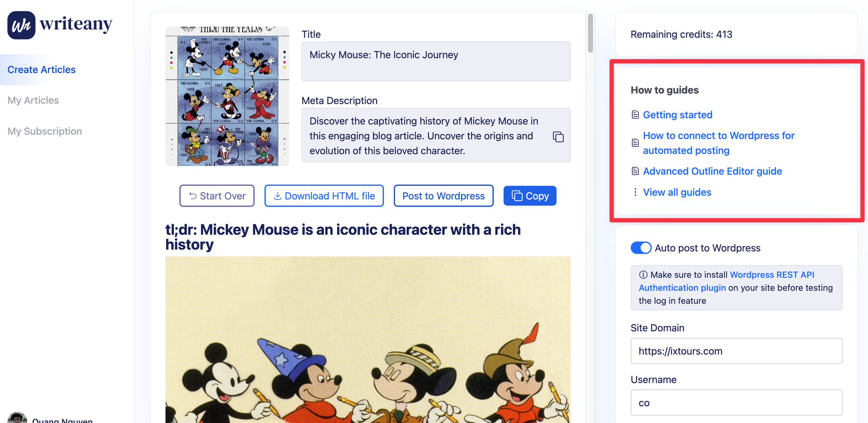
Task: Open My Subscription in the sidebar
Action: [45, 131]
